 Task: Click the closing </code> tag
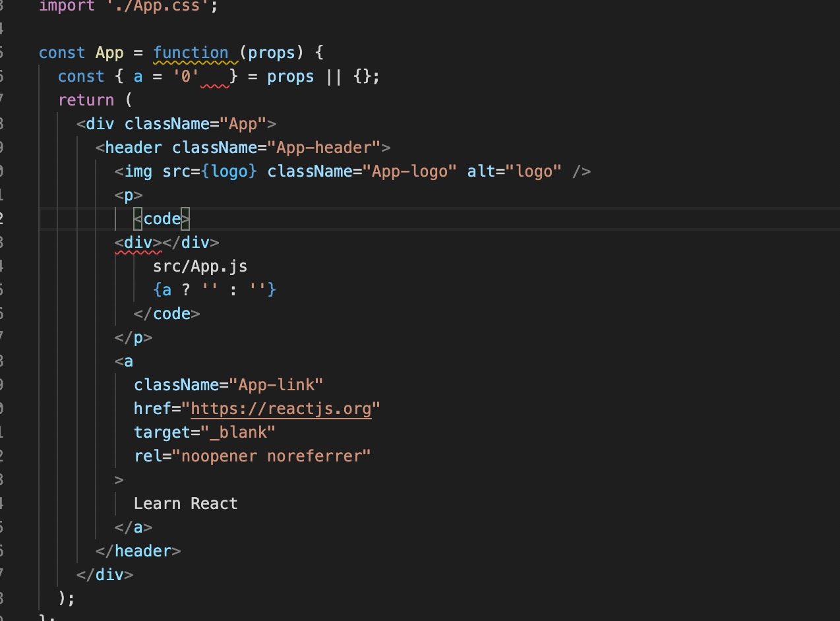point(167,314)
